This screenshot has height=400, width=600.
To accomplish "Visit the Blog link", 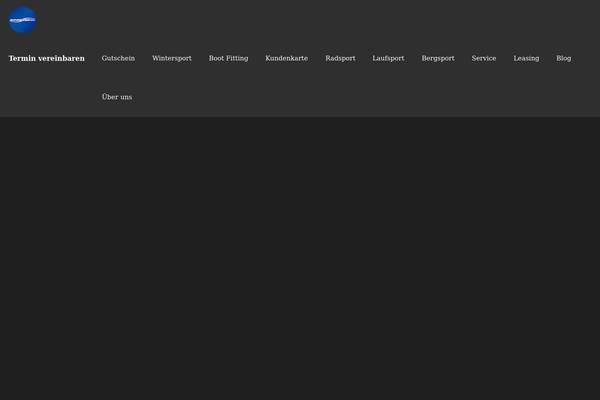I will click(x=564, y=59).
